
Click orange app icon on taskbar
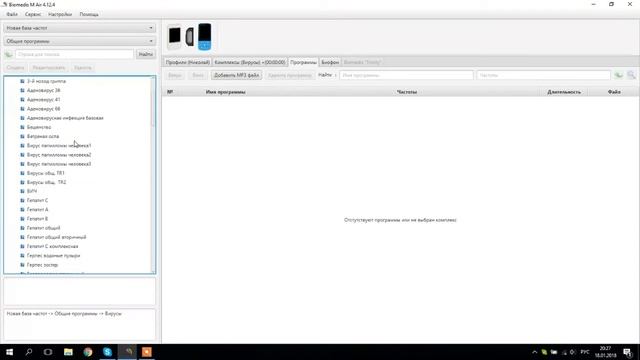[147, 352]
